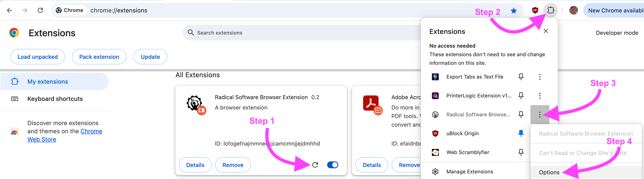Screen dimensions: 644x179
Task: Open the Chrome Web Store link
Action: 91,131
